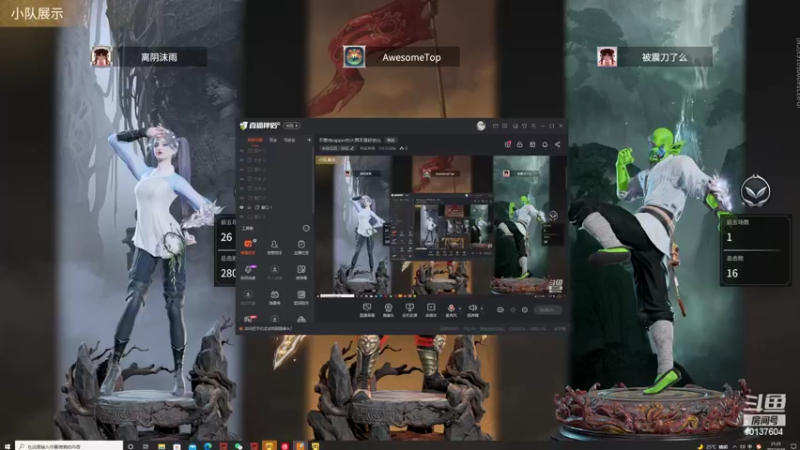Click the mode pill next to the app logo
Viewport: 800px width, 450px height.
point(292,126)
